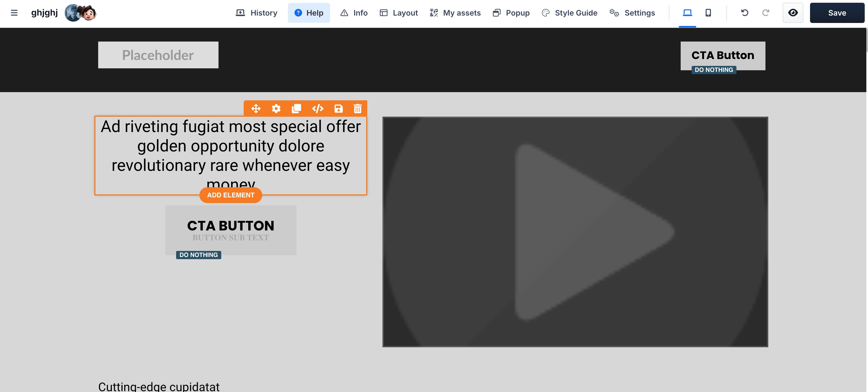868x392 pixels.
Task: Redo the last change
Action: 765,13
